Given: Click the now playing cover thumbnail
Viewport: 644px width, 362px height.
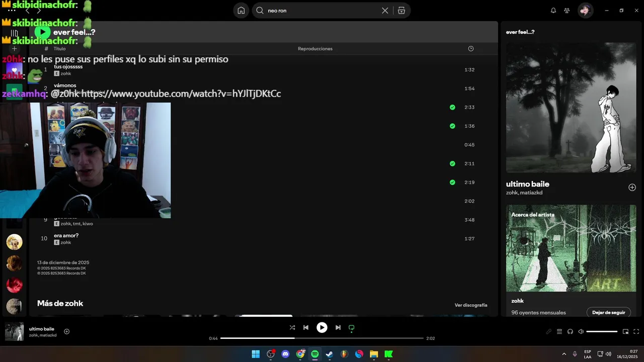Looking at the screenshot, I should pyautogui.click(x=14, y=331).
